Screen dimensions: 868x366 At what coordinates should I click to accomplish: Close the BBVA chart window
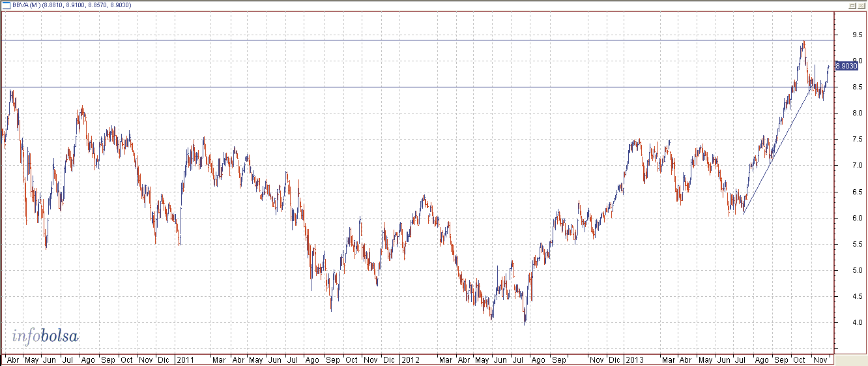[x=861, y=5]
